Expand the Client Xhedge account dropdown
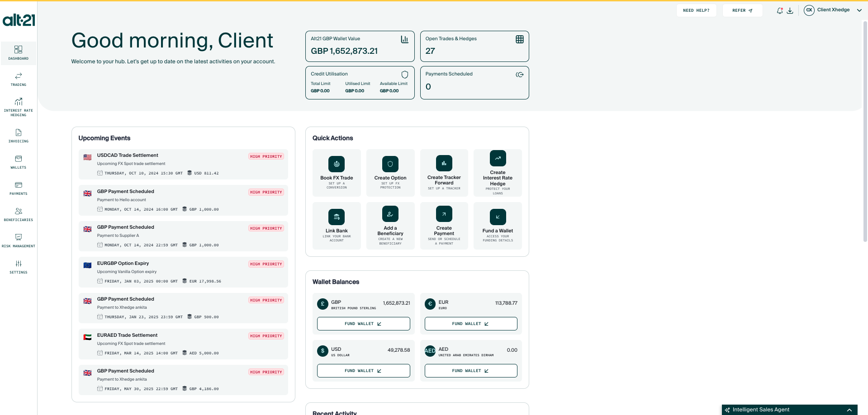Viewport: 868px width, 415px height. click(x=859, y=10)
